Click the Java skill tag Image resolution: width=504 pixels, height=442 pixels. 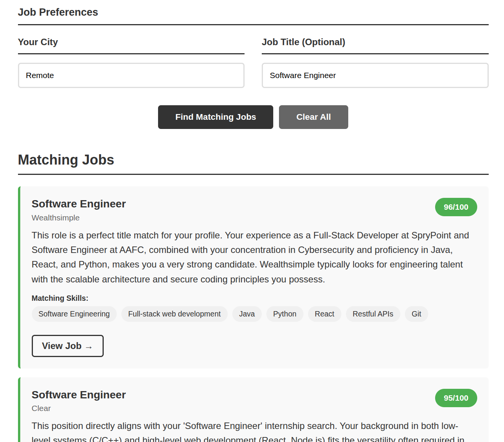point(246,314)
